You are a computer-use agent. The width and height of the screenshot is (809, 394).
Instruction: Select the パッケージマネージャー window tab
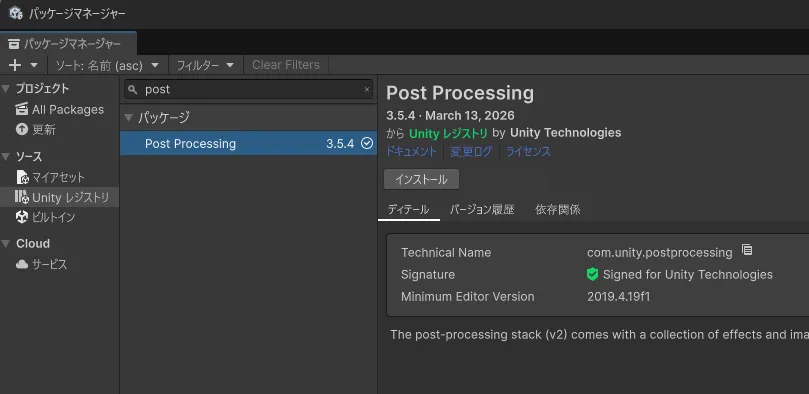click(x=68, y=44)
